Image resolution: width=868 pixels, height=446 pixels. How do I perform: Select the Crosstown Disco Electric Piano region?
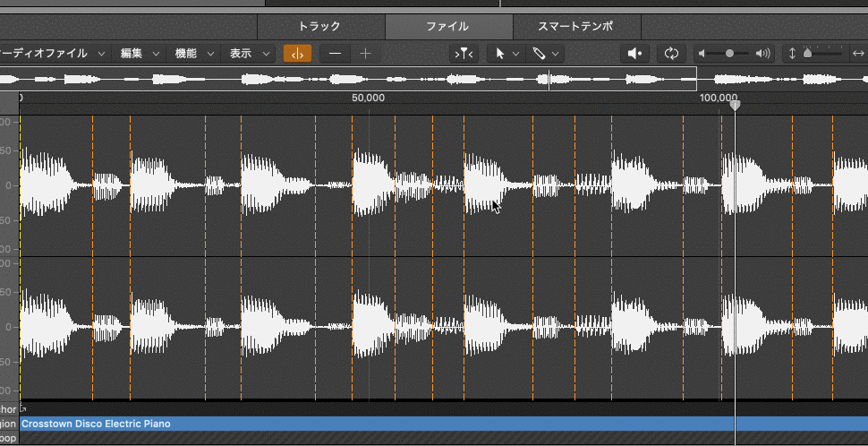click(444, 424)
